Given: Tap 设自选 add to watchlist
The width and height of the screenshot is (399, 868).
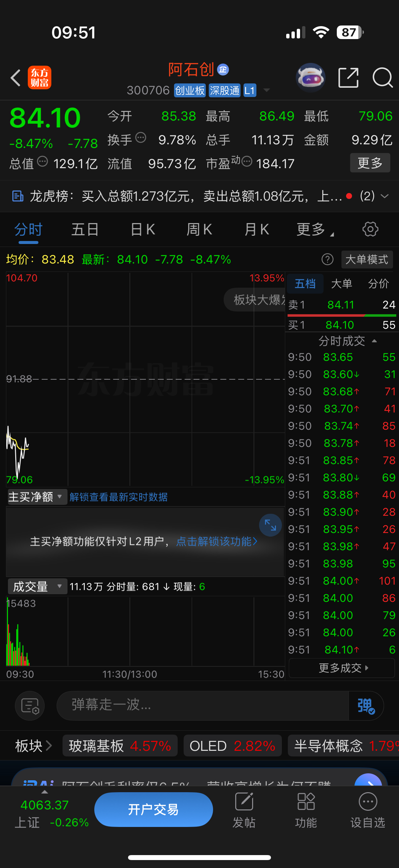Looking at the screenshot, I should click(368, 810).
